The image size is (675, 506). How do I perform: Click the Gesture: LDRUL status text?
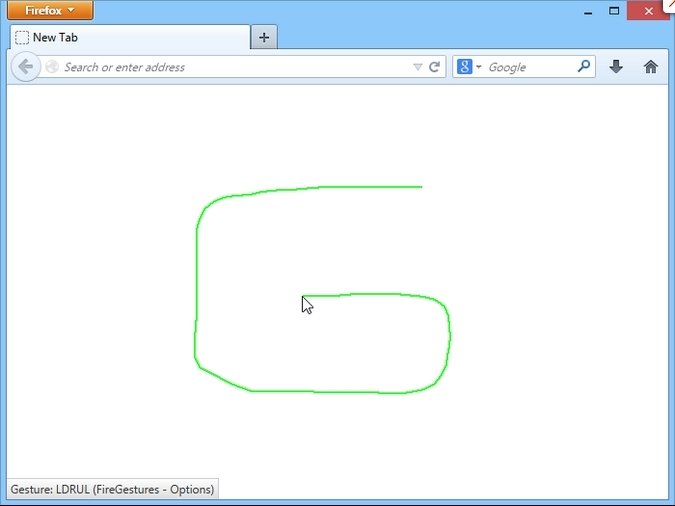point(112,490)
